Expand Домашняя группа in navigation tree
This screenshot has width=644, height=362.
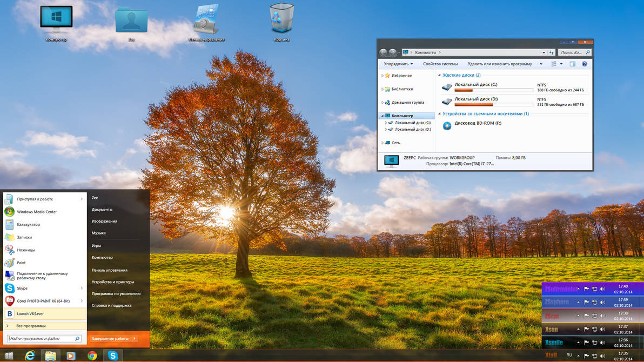[383, 102]
